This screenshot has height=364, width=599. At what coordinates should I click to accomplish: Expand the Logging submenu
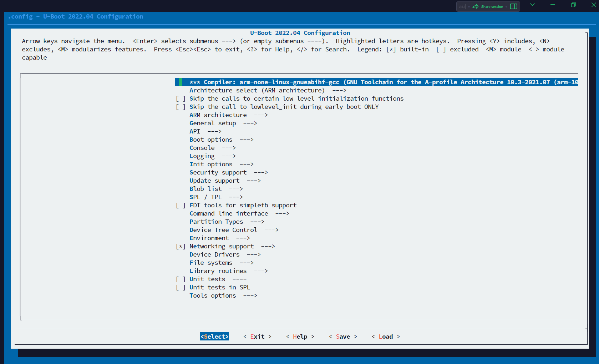point(212,156)
